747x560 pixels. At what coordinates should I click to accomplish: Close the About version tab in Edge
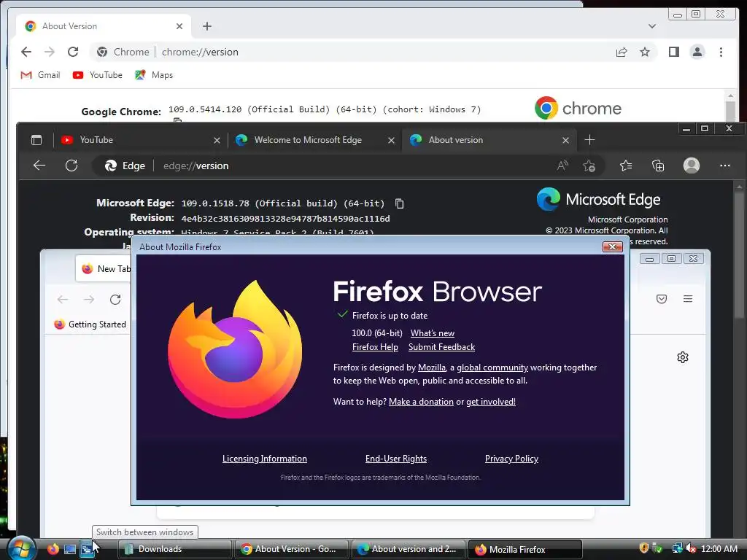(x=565, y=141)
